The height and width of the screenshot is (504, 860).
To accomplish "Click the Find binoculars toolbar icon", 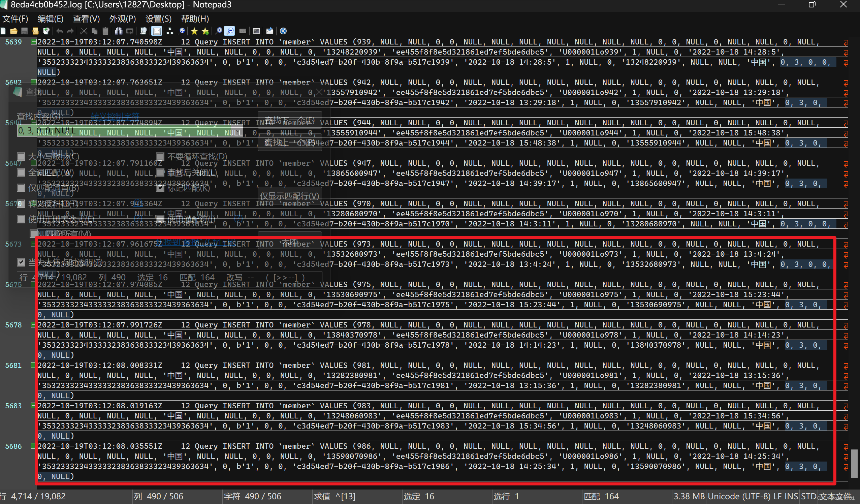I will 119,31.
